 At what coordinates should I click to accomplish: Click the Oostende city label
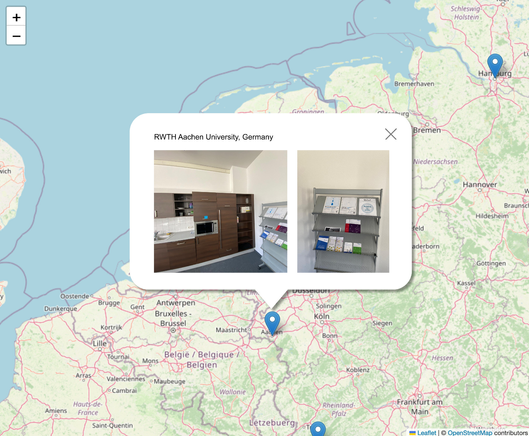pyautogui.click(x=75, y=296)
